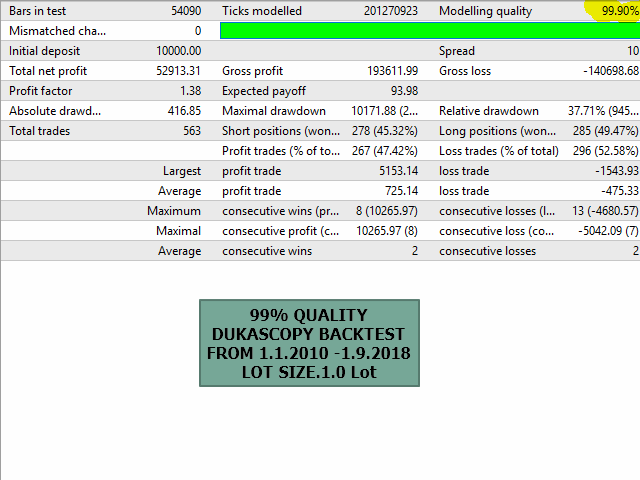The width and height of the screenshot is (640, 480).
Task: Click the Spread value 10
Action: [x=633, y=51]
